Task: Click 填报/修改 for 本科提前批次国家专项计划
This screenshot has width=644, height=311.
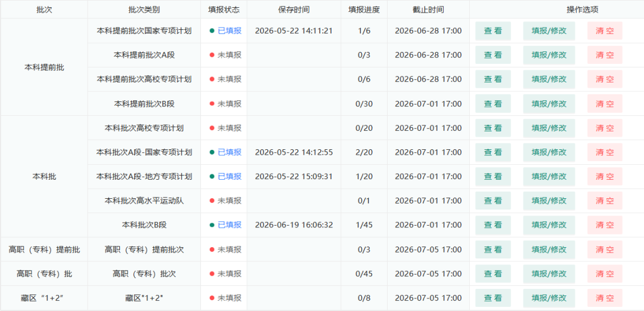Action: click(x=549, y=31)
